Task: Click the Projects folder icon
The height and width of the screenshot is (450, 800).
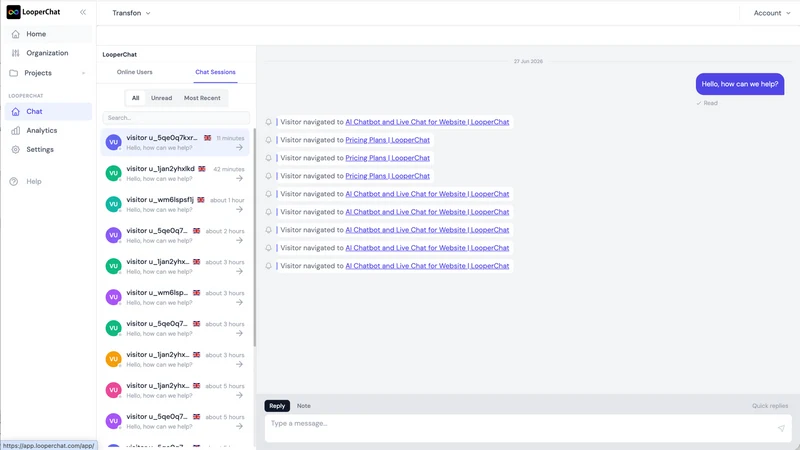Action: pyautogui.click(x=14, y=73)
